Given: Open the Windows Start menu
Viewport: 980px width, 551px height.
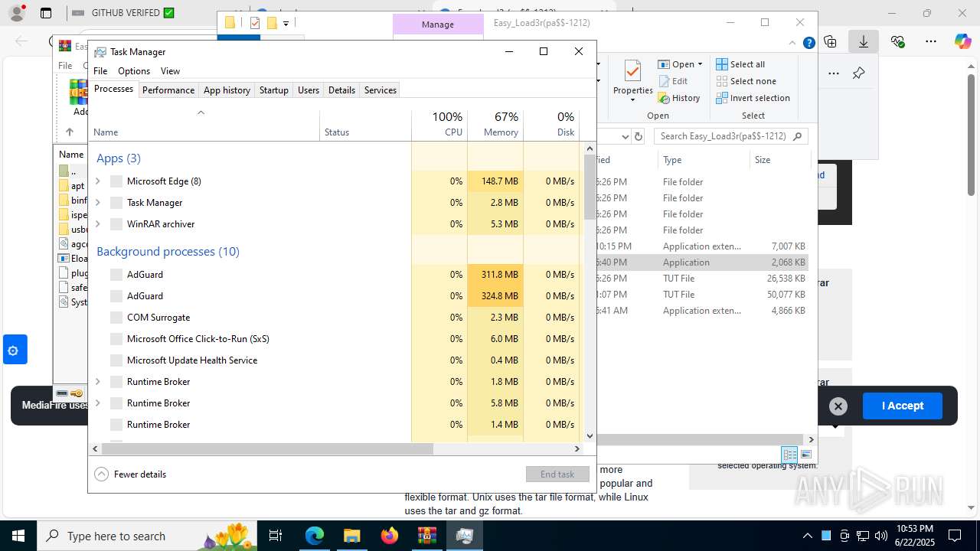Looking at the screenshot, I should [x=18, y=536].
